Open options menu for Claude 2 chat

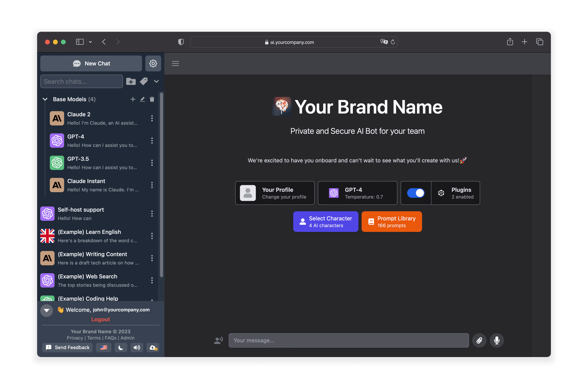[x=152, y=118]
